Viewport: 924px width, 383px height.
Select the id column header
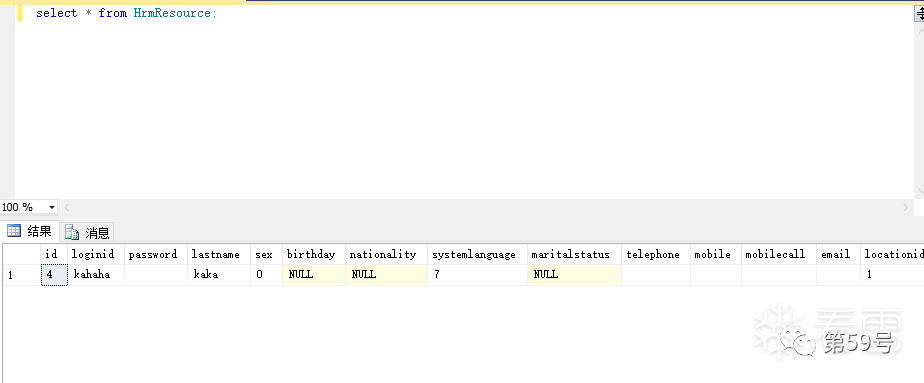coord(54,255)
